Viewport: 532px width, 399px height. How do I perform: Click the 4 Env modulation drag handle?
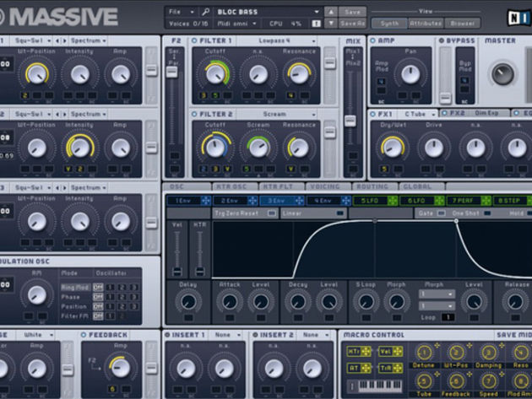coord(345,201)
